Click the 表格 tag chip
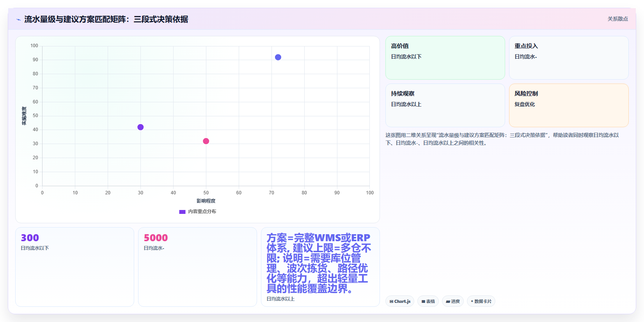Viewport: 644px width, 322px height. click(x=428, y=301)
